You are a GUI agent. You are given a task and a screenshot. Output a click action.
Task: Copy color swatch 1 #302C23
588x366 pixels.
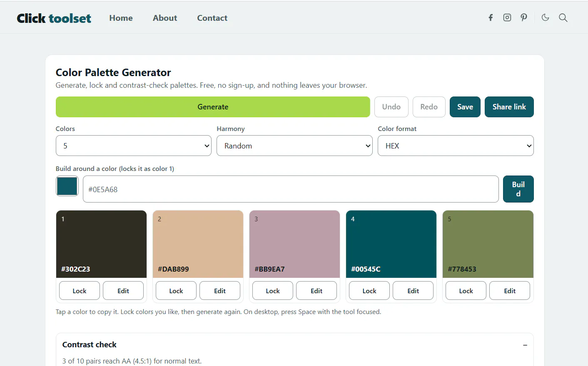(x=101, y=244)
